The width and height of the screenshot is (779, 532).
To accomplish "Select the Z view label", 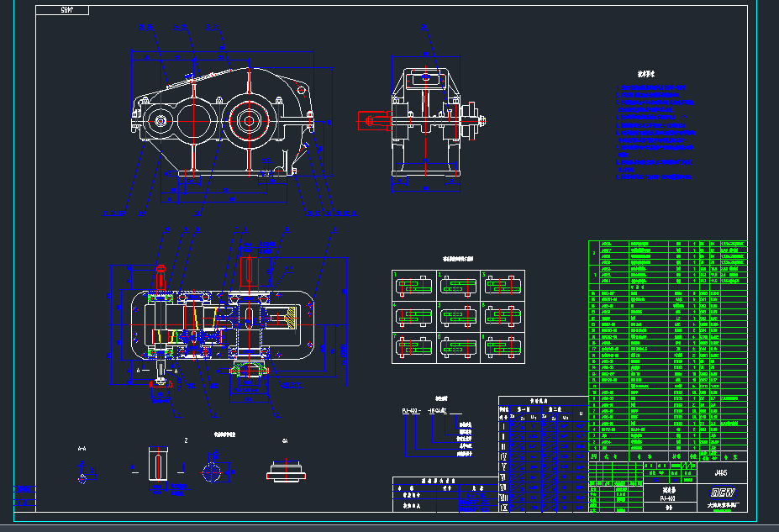I will point(187,440).
